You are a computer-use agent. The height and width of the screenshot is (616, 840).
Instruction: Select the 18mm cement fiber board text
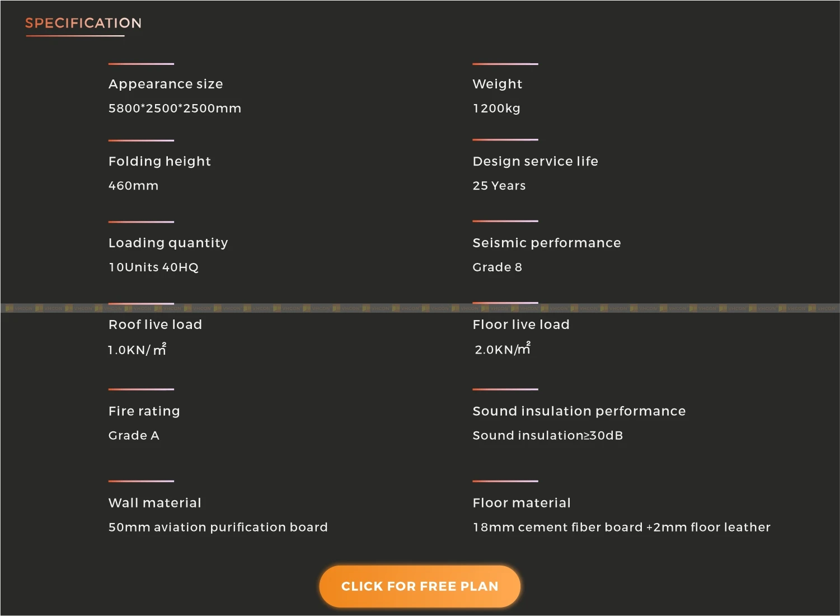tap(558, 527)
